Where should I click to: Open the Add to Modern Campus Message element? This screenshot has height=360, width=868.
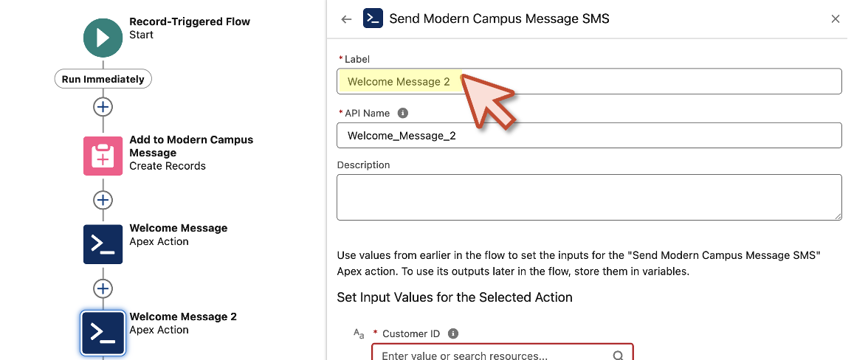pyautogui.click(x=103, y=156)
